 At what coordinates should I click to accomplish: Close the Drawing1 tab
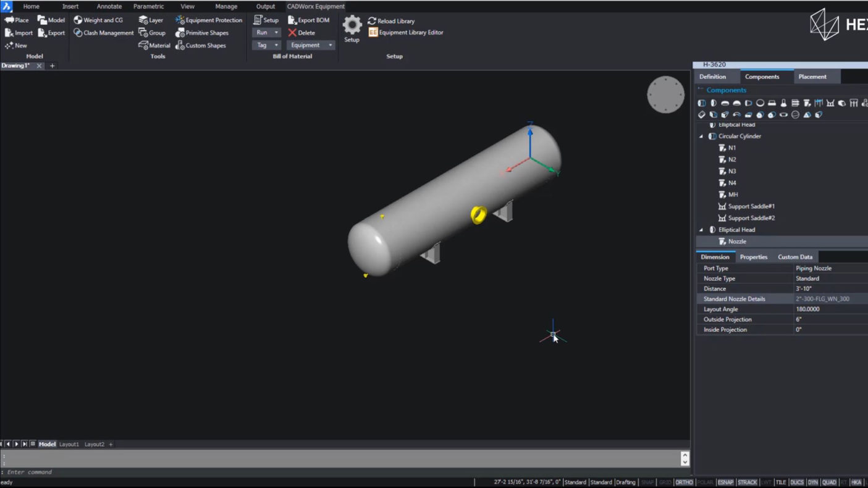(x=39, y=65)
